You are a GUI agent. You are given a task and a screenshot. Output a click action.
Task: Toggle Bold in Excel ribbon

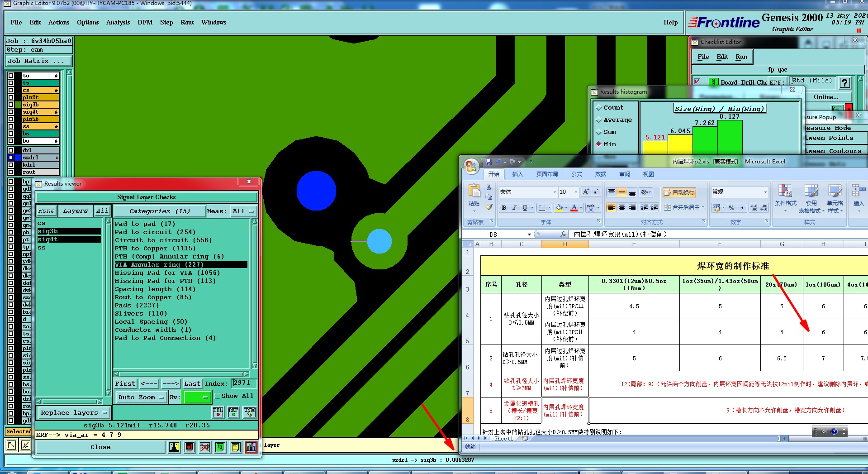504,208
